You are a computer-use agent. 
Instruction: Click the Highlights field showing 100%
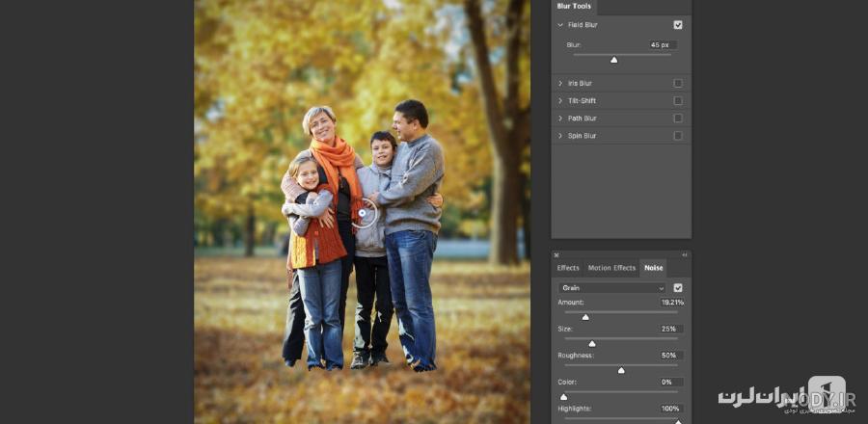coord(671,409)
